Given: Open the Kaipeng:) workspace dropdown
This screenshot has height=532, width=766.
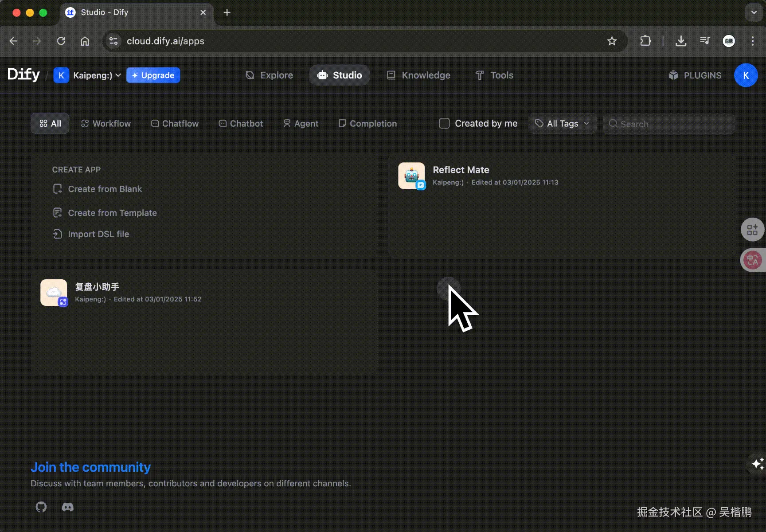Looking at the screenshot, I should pyautogui.click(x=87, y=75).
